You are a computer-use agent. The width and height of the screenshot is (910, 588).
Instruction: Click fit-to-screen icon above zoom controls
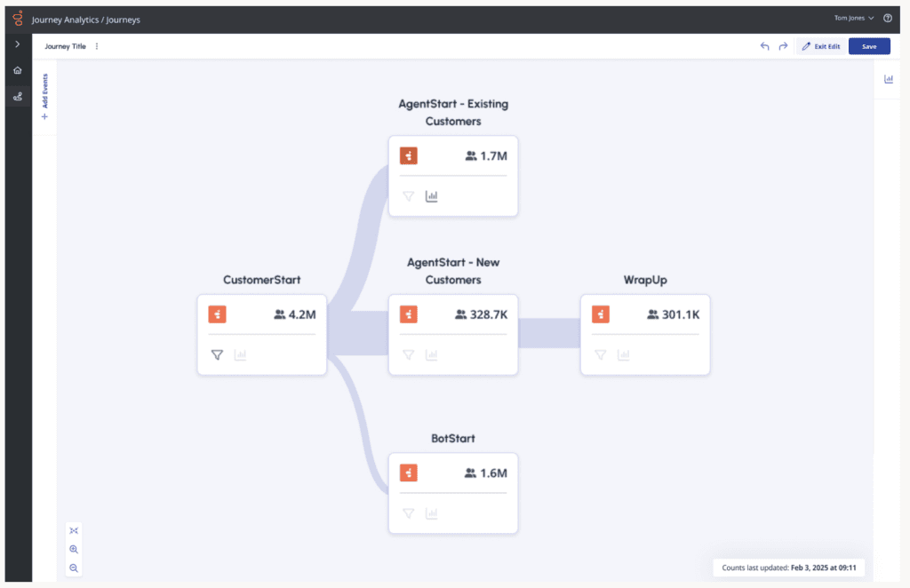74,530
